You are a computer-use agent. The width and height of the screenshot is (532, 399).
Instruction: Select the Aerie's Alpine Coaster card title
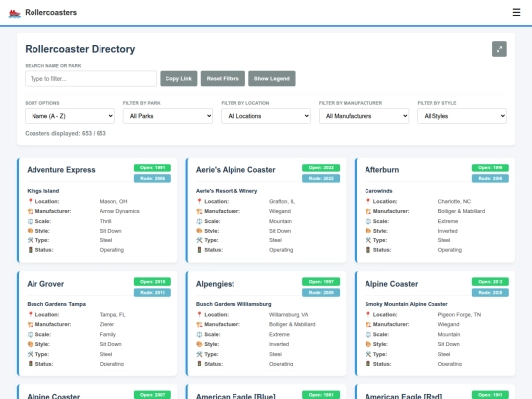tap(235, 170)
